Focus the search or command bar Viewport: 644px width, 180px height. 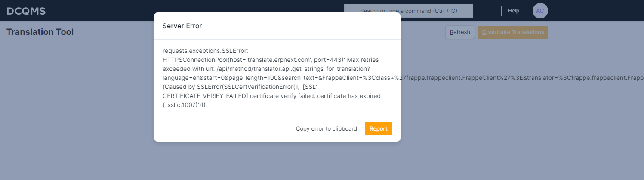[x=409, y=11]
